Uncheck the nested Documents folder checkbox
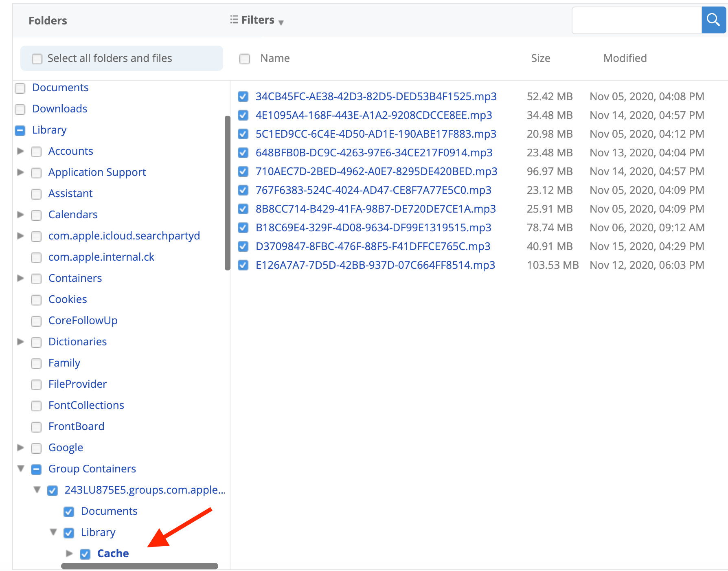 [x=69, y=512]
